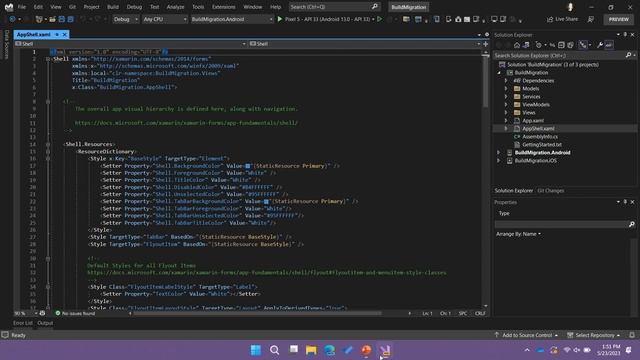Click Select Repository in status bar

pyautogui.click(x=594, y=335)
